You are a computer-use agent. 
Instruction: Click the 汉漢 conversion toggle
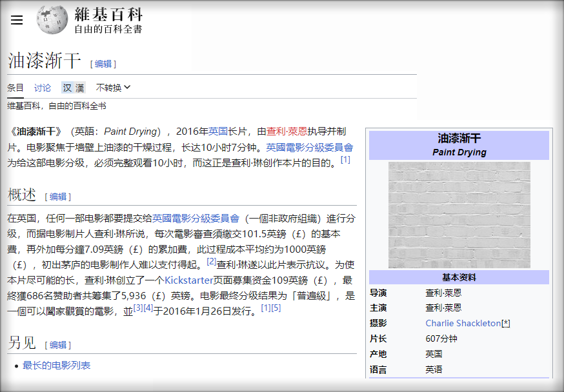(x=73, y=88)
